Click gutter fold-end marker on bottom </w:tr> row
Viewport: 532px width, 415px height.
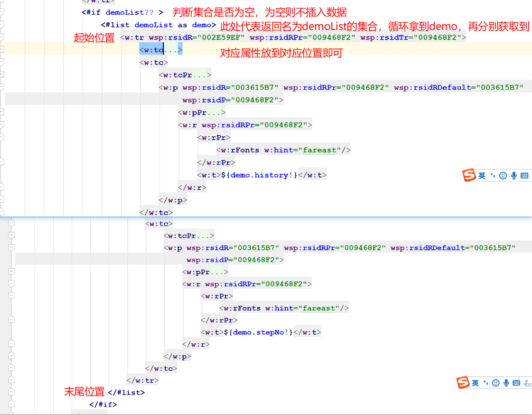click(11, 380)
